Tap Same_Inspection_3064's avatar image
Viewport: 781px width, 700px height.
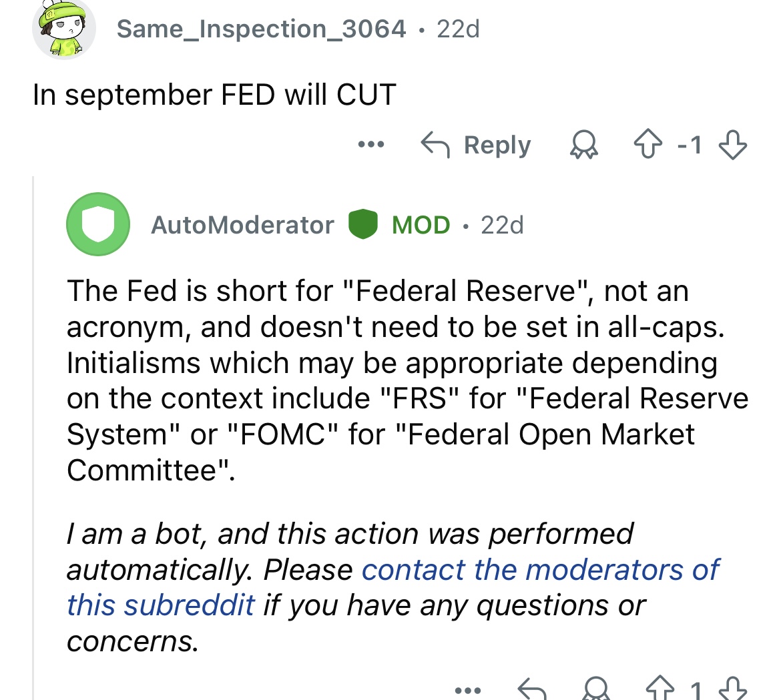pyautogui.click(x=63, y=30)
